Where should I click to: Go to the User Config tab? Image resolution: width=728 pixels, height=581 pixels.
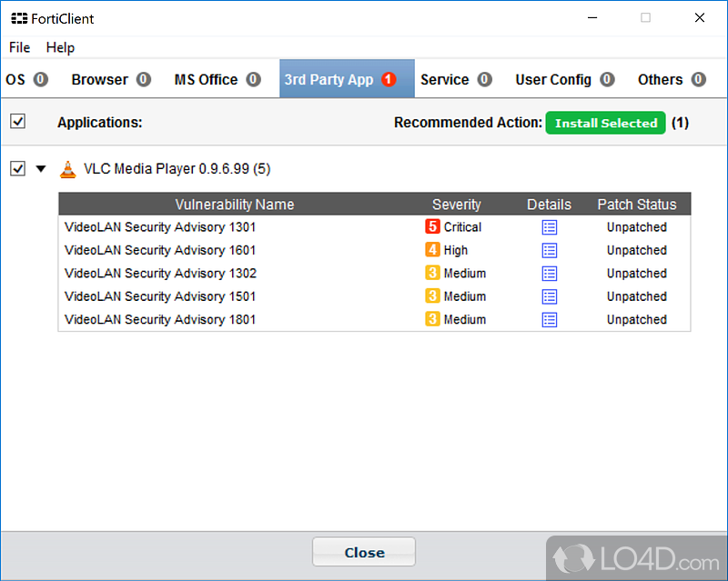[x=564, y=80]
